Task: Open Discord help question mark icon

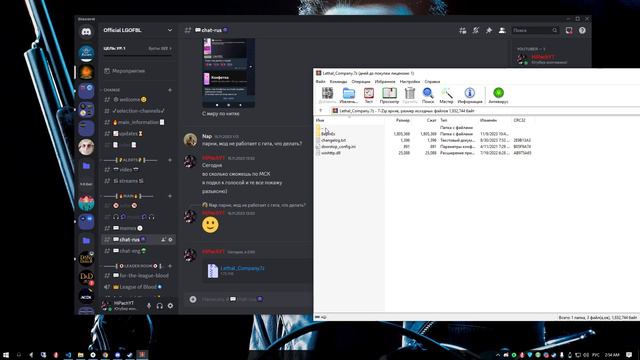Action: [x=582, y=30]
